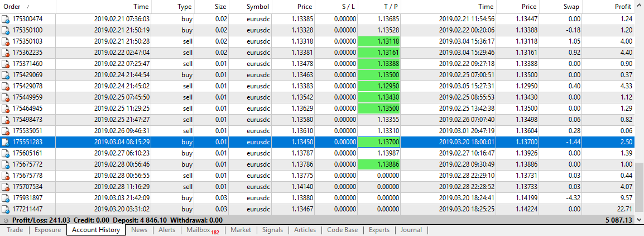644x236 pixels.
Task: Click the sell order icon for 175371460
Action: pyautogui.click(x=6, y=63)
